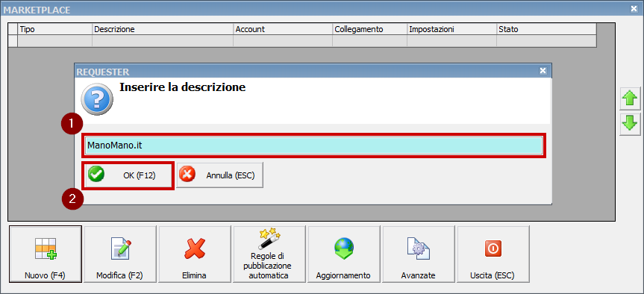Screen dimensions: 644x294
Task: Exit with Uscita (ESC) button
Action: pyautogui.click(x=493, y=254)
